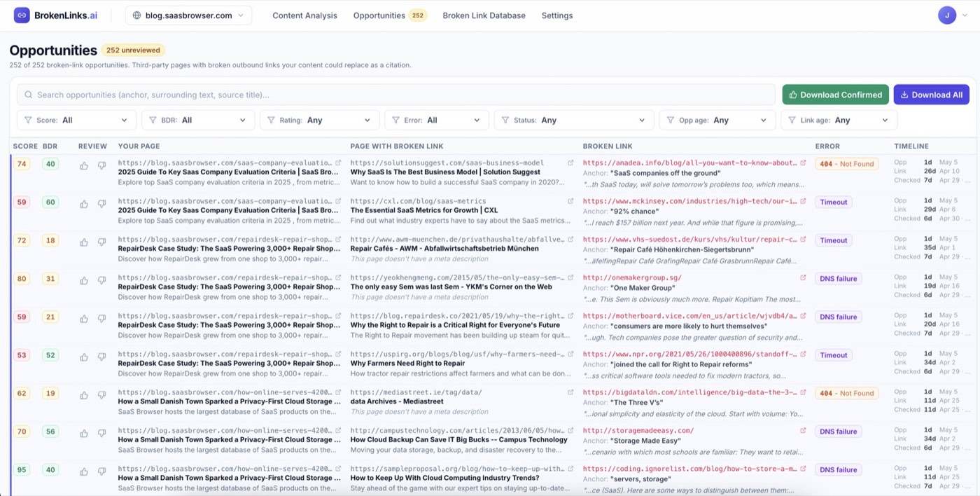Click the Download Confirmed button
980x496 pixels.
(x=835, y=95)
